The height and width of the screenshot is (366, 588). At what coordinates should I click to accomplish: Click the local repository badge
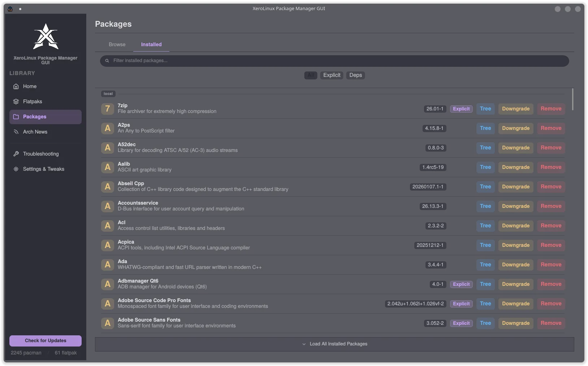coord(108,94)
